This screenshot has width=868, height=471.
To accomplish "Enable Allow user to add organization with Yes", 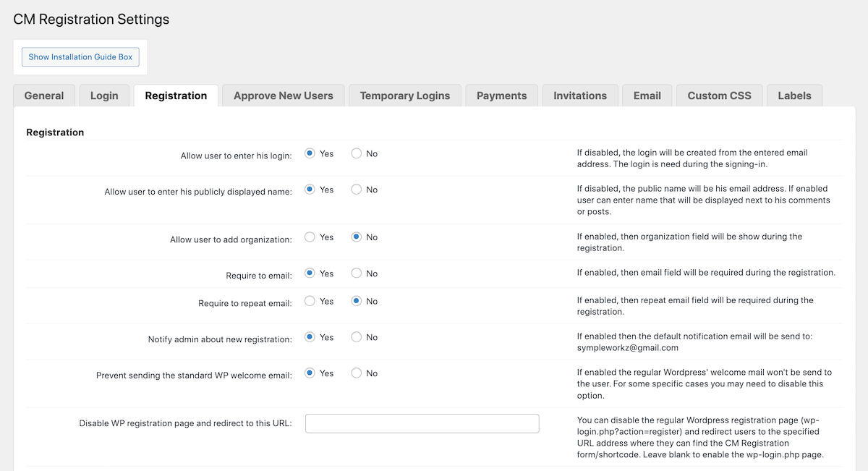I will point(310,237).
